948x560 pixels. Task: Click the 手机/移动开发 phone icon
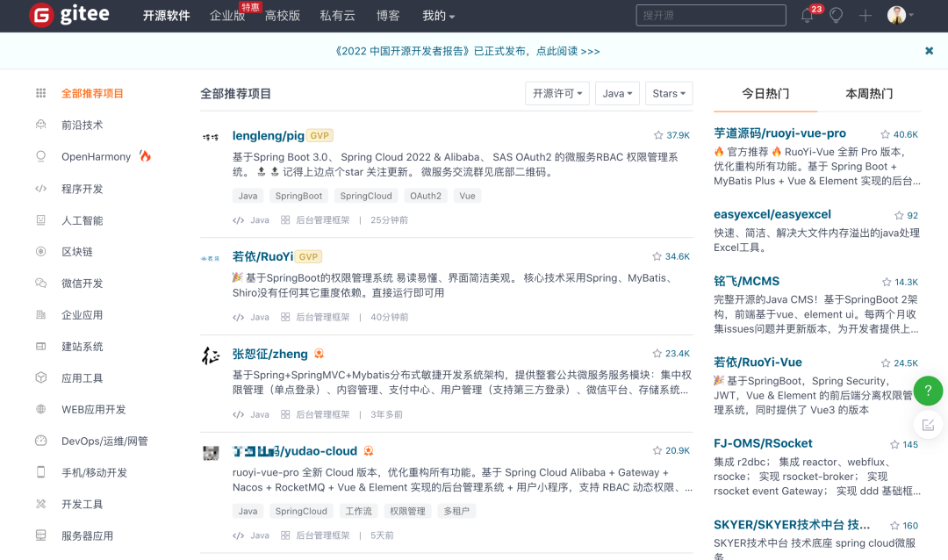pyautogui.click(x=40, y=471)
